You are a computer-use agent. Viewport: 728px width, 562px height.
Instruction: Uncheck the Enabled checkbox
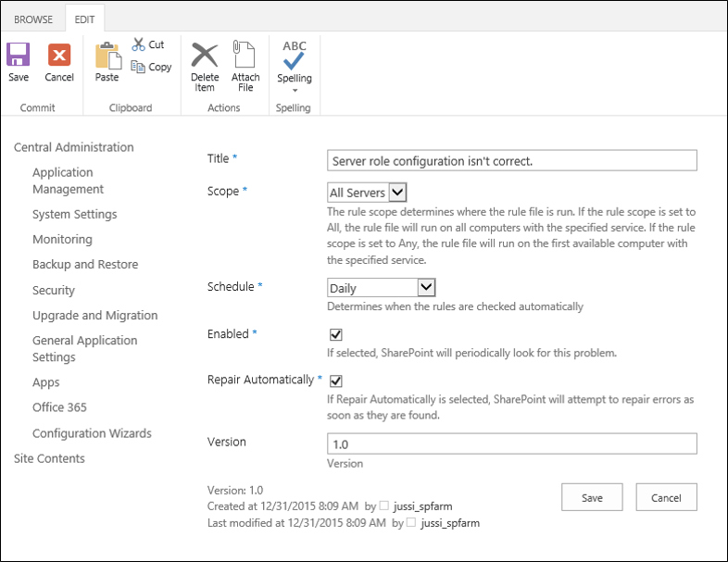pyautogui.click(x=335, y=334)
